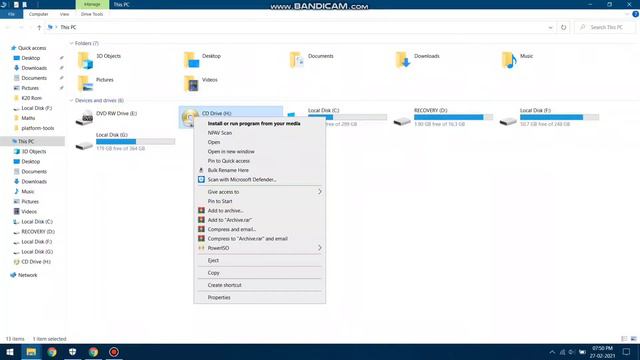Image resolution: width=640 pixels, height=360 pixels.
Task: Choose Install or run program from your media
Action: 254,123
